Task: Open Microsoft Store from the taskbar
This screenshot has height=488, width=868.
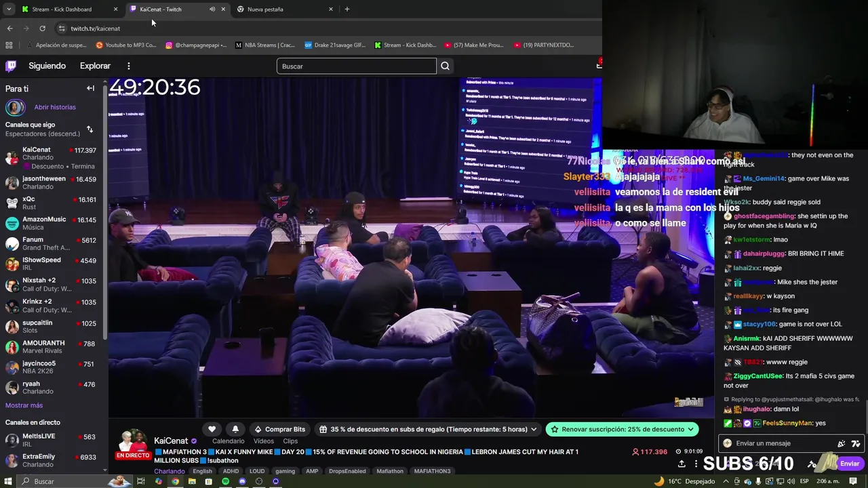Action: click(x=208, y=481)
